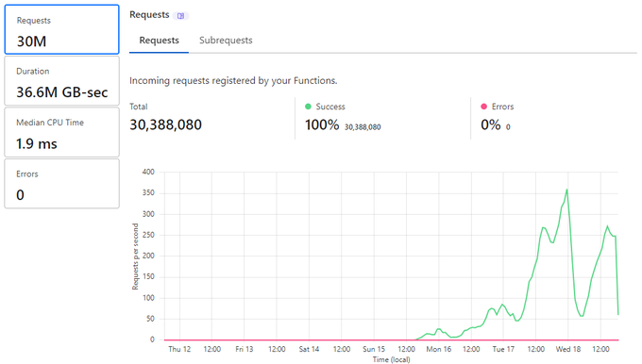Click the chart peak near Wed 18
642x364 pixels.
(567, 190)
